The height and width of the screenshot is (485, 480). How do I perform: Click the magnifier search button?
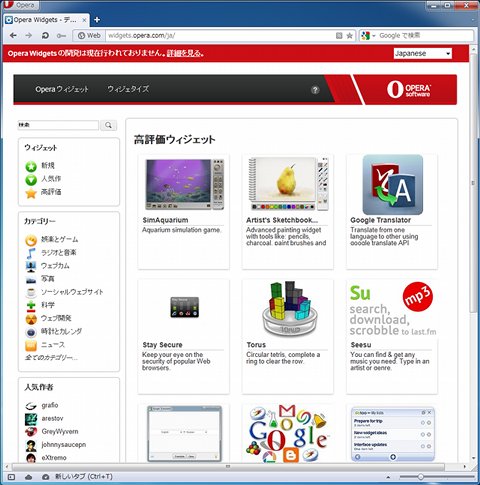[x=108, y=125]
